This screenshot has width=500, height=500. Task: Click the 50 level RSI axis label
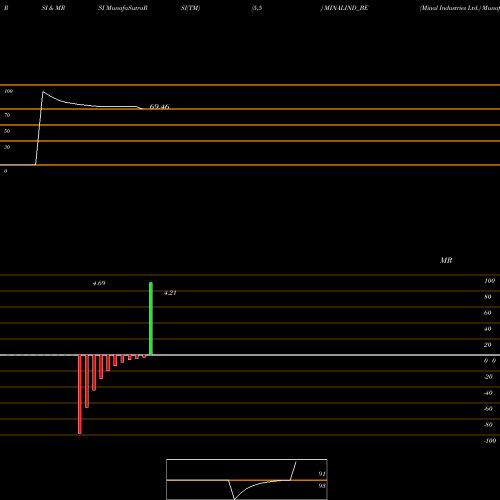[x=7, y=131]
